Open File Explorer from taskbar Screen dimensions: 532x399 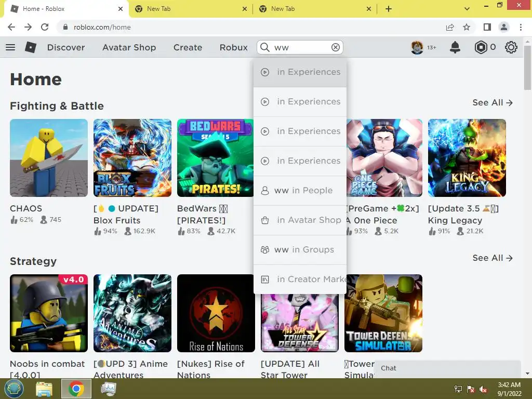pyautogui.click(x=45, y=389)
